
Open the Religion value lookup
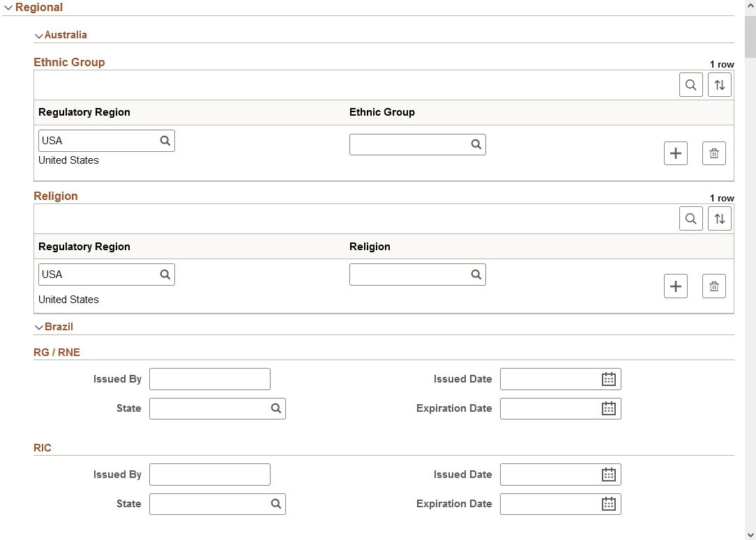[x=476, y=274]
